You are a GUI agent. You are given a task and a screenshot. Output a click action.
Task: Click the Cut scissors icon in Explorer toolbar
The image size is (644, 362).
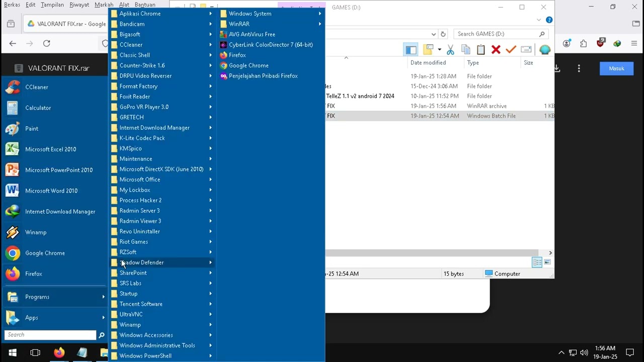coord(450,50)
